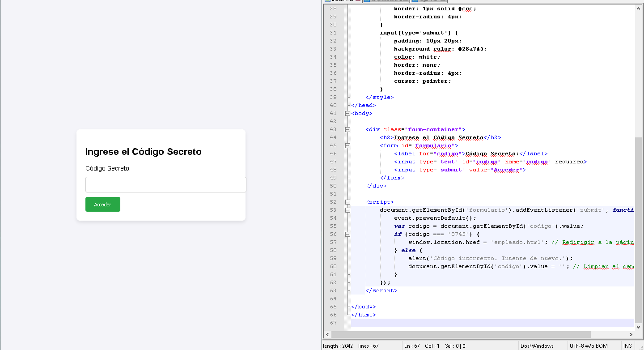Collapse the body tag fold on line 41

(347, 114)
